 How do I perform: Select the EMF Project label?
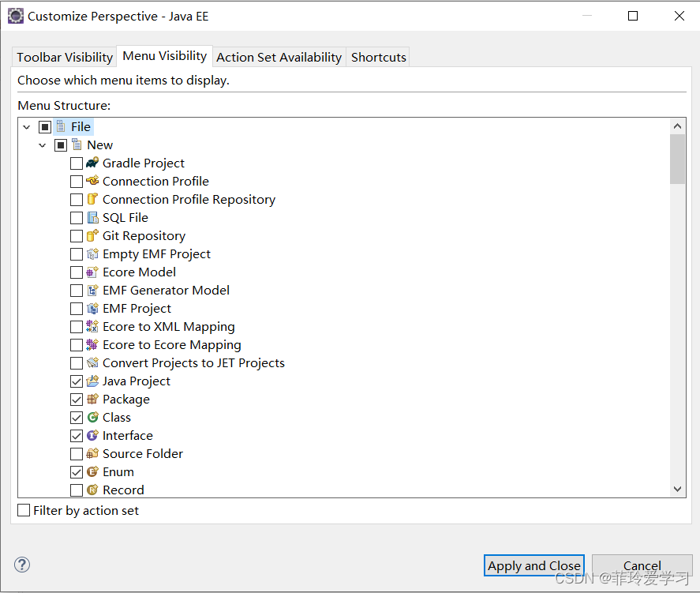(x=137, y=309)
